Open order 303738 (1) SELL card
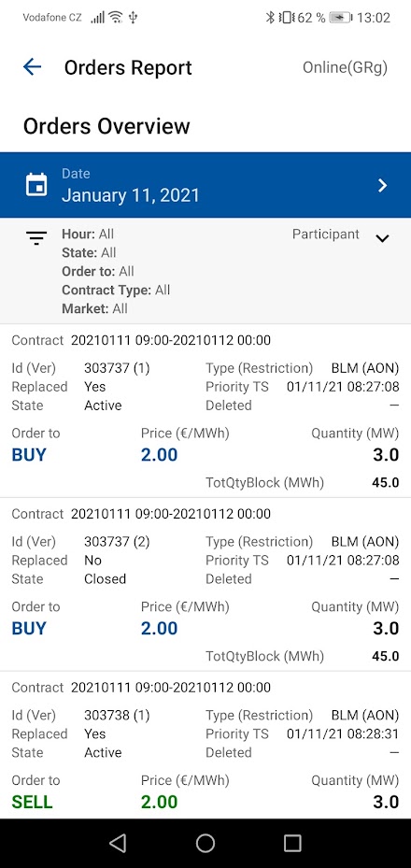Viewport: 411px width, 868px height. point(205,745)
